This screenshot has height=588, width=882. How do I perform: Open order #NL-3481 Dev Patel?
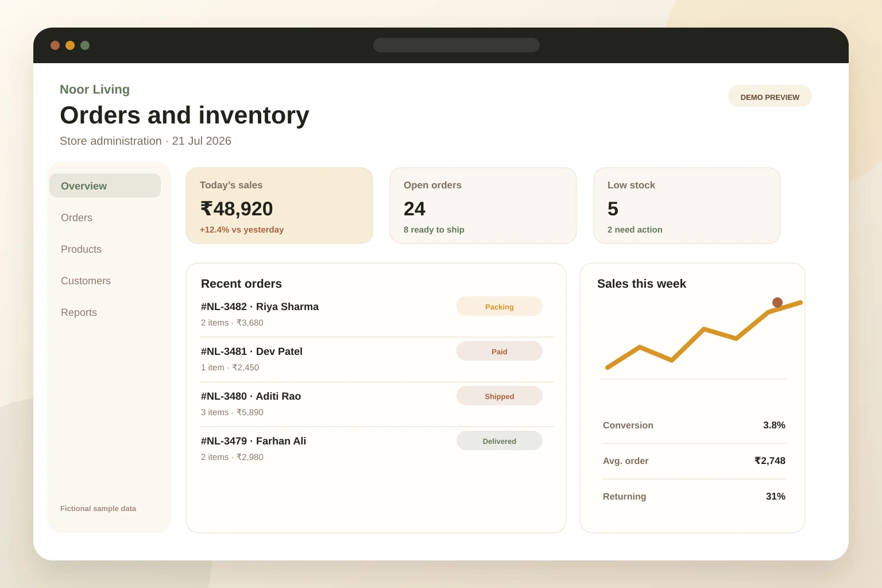(x=252, y=351)
